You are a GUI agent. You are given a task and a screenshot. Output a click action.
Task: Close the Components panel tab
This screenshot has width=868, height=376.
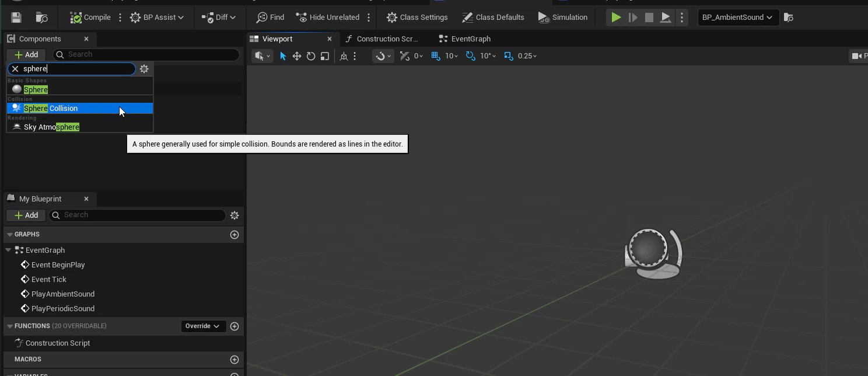[x=86, y=39]
